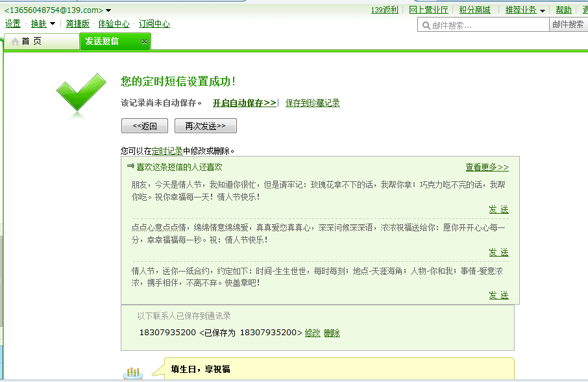Open the 设置 settings menu

(13, 23)
